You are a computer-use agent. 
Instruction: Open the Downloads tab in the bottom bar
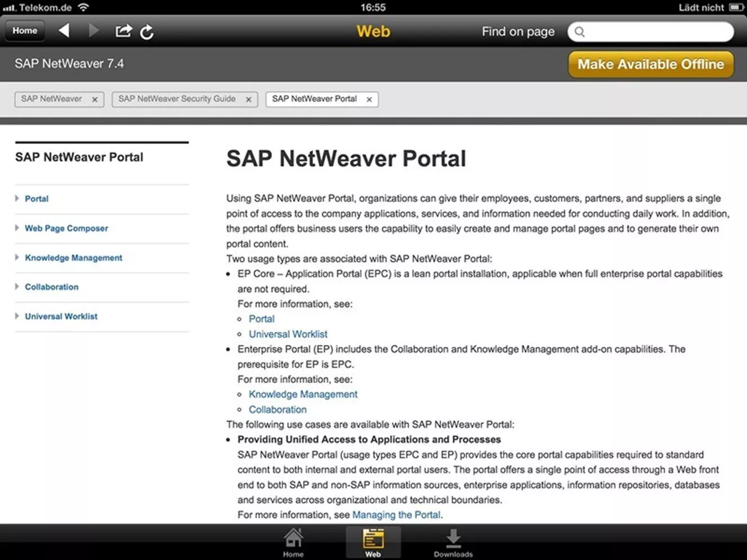453,543
